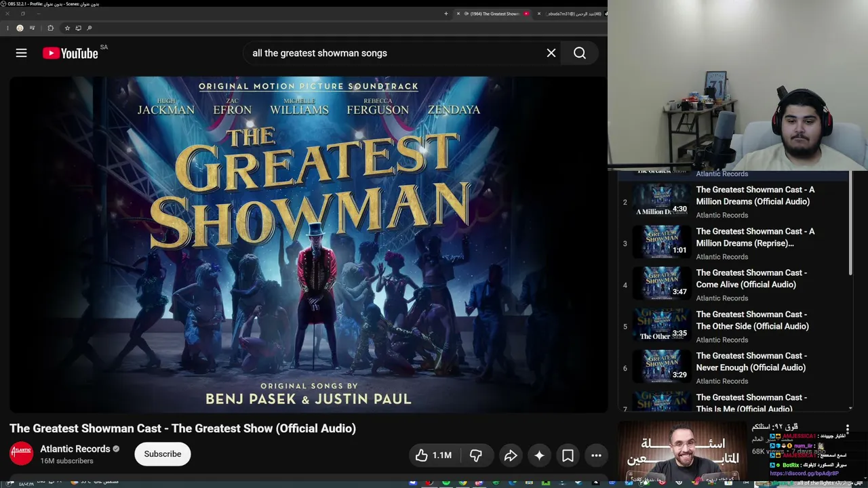Share the video with the arrow icon

[x=511, y=455]
